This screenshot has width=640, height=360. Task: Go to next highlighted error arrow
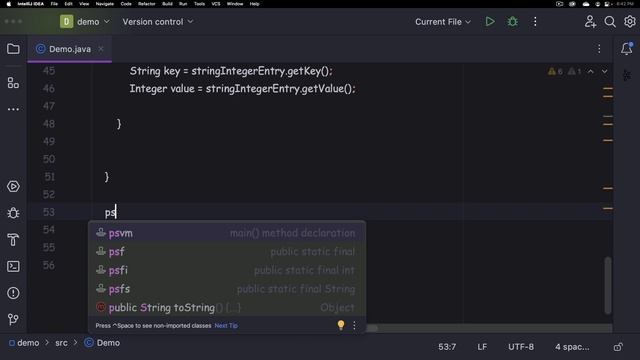click(604, 71)
